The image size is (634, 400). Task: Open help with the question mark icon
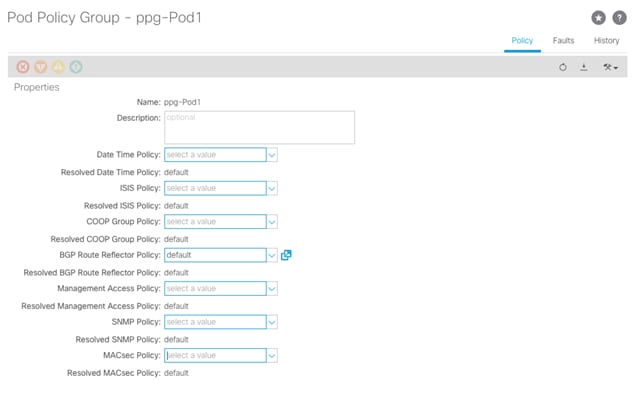click(x=619, y=18)
